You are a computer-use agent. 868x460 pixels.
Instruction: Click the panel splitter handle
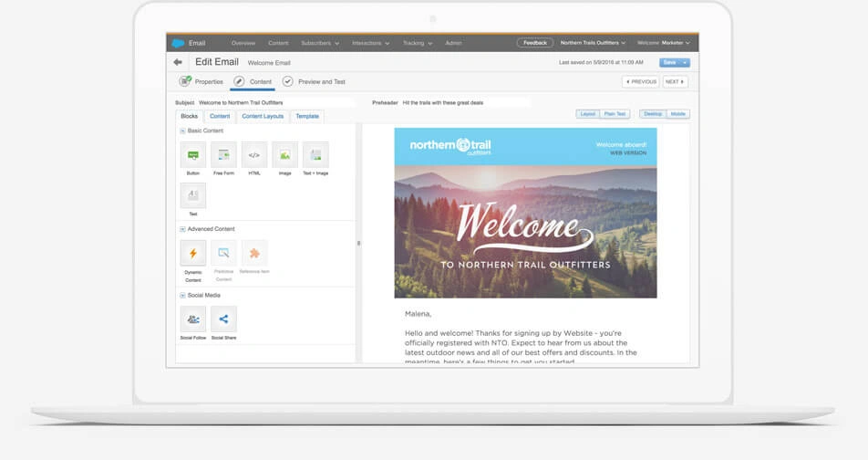[x=358, y=244]
